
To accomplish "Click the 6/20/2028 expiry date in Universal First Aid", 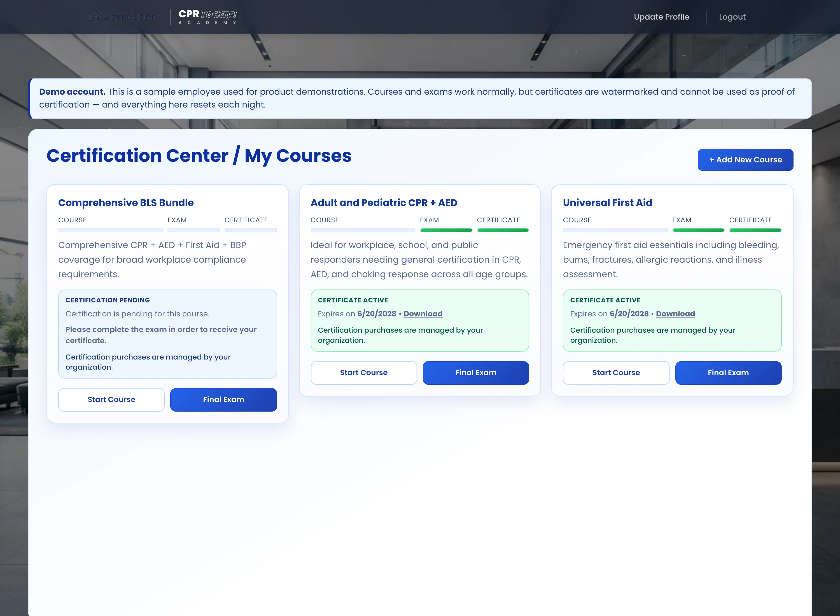I will (x=629, y=314).
